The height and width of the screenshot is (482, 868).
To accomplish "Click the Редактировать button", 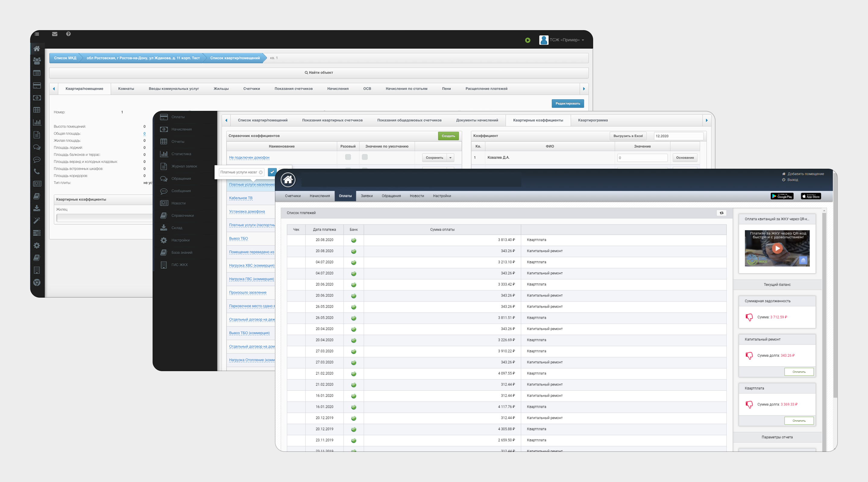I will [568, 103].
